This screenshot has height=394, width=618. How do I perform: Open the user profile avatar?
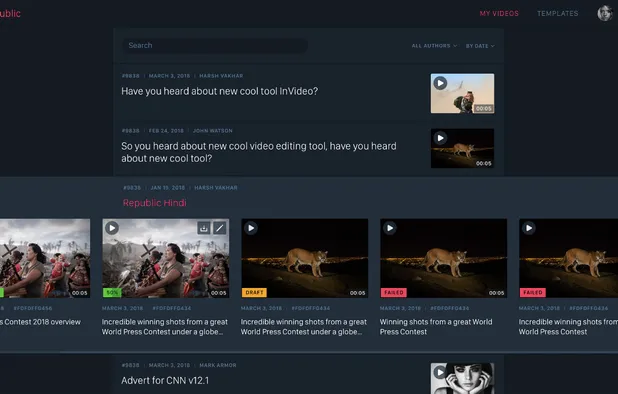[x=605, y=13]
